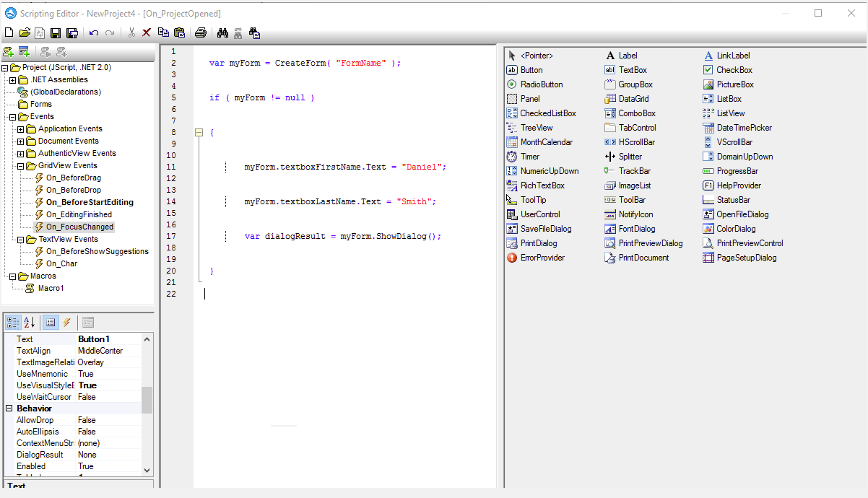Click the red X Delete icon
The height and width of the screenshot is (498, 868).
[x=147, y=32]
